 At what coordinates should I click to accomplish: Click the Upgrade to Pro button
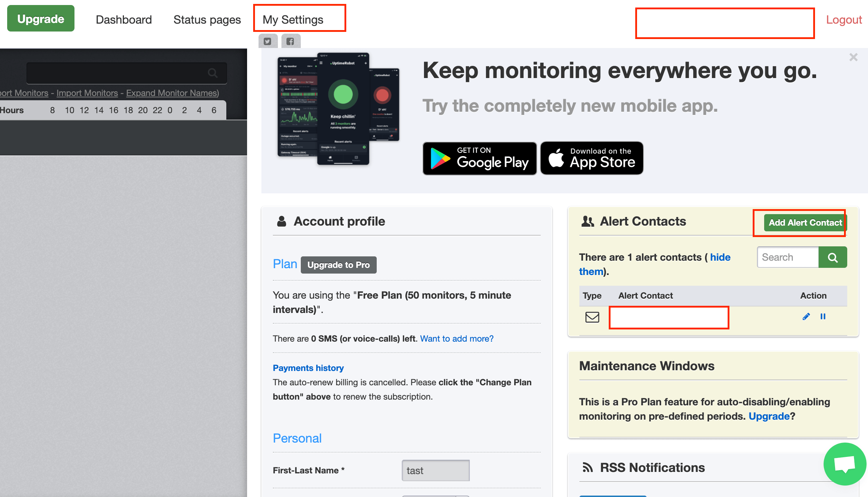click(338, 265)
